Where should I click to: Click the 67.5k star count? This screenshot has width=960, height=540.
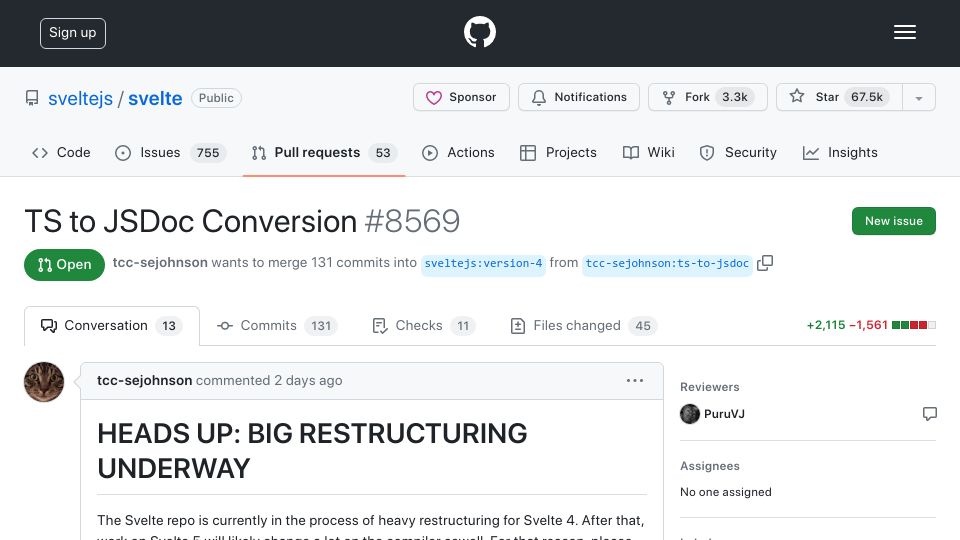click(867, 97)
